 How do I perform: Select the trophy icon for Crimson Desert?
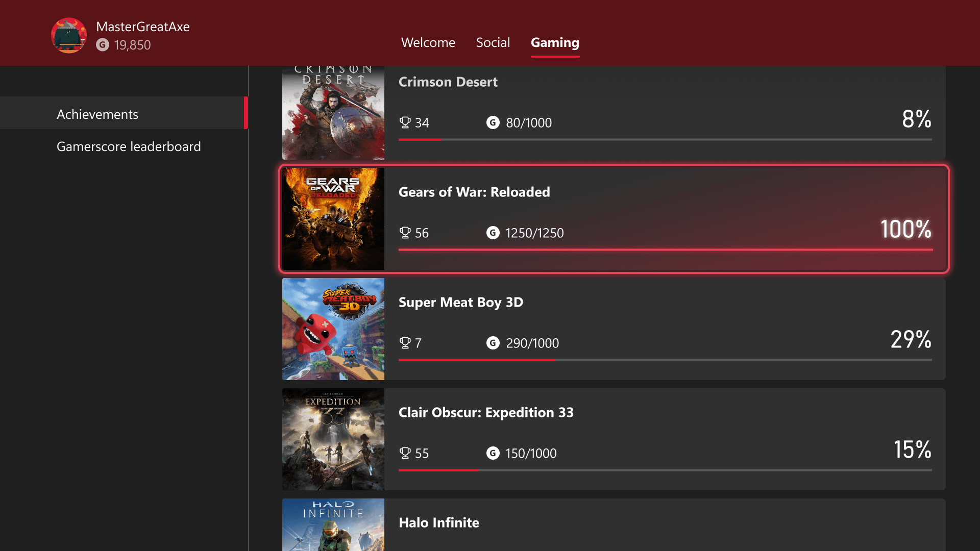point(405,122)
